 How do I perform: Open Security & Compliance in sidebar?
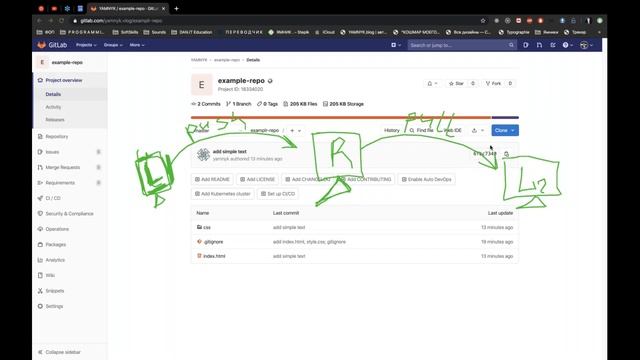[x=69, y=214]
